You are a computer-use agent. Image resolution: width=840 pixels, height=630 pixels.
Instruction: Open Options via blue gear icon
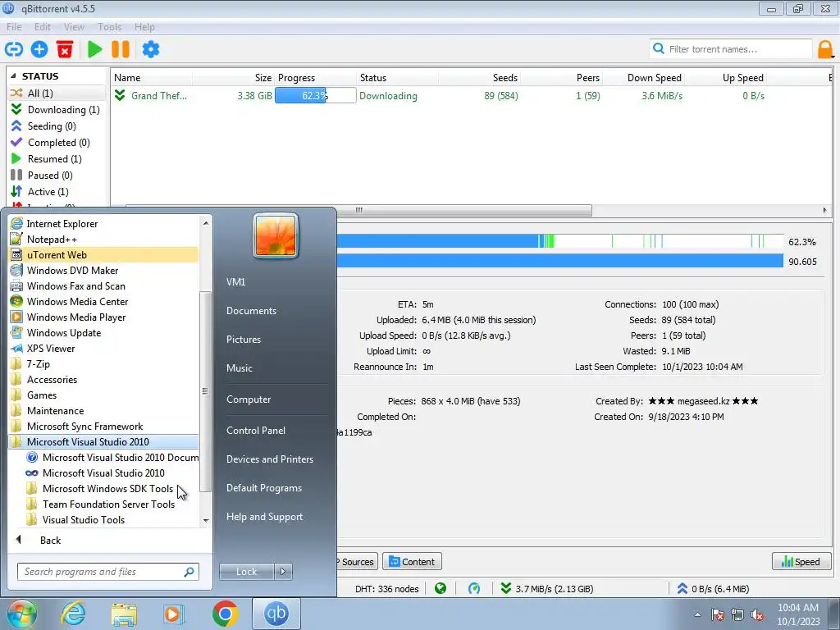click(151, 49)
